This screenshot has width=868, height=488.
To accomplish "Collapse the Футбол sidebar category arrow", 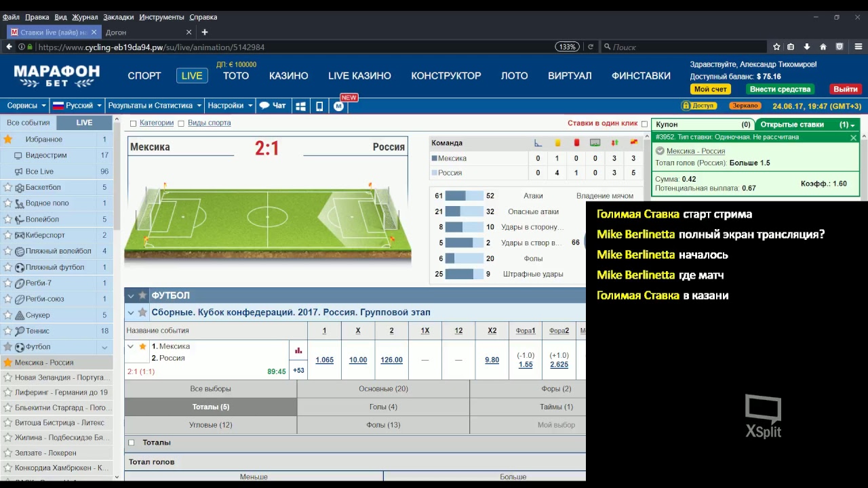I will tap(104, 347).
